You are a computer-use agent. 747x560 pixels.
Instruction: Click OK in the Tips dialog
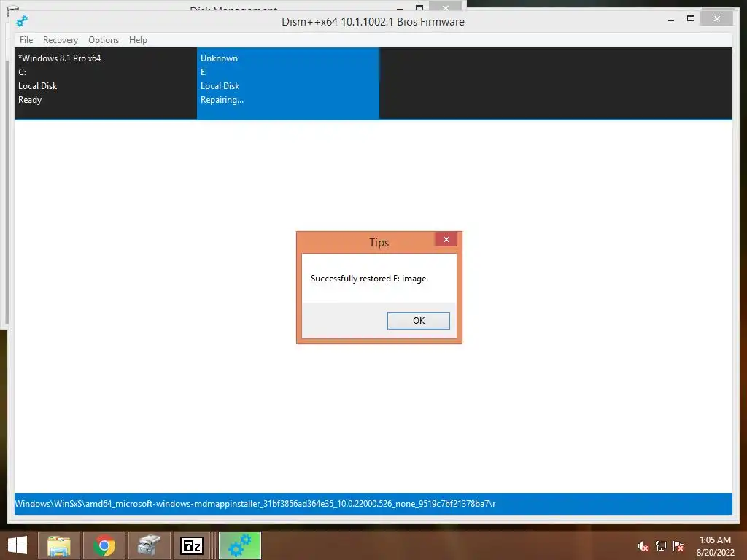click(x=418, y=321)
